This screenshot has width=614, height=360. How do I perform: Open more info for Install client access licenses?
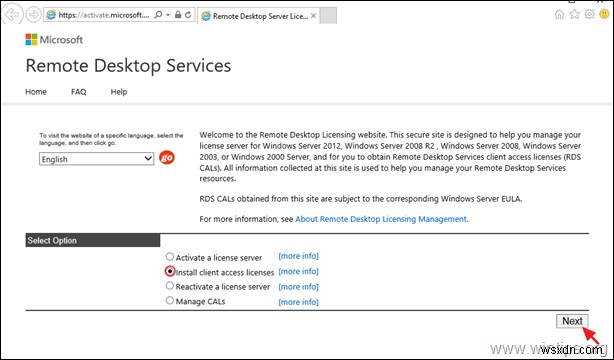tap(298, 271)
